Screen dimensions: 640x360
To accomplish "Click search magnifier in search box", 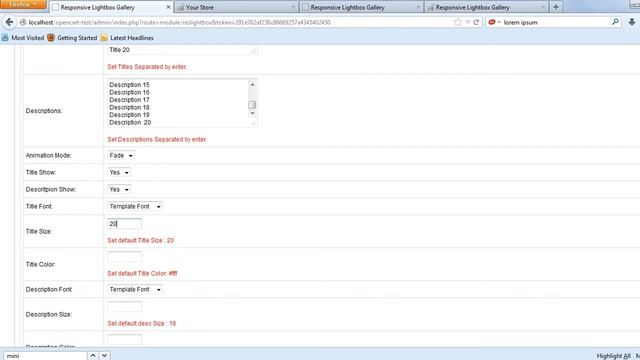I will pos(615,22).
